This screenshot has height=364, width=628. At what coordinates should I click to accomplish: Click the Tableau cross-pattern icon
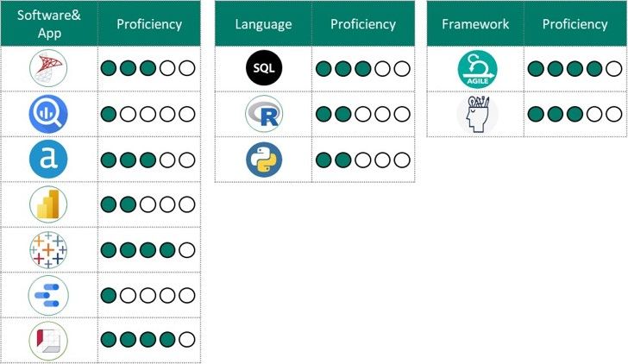tap(48, 250)
